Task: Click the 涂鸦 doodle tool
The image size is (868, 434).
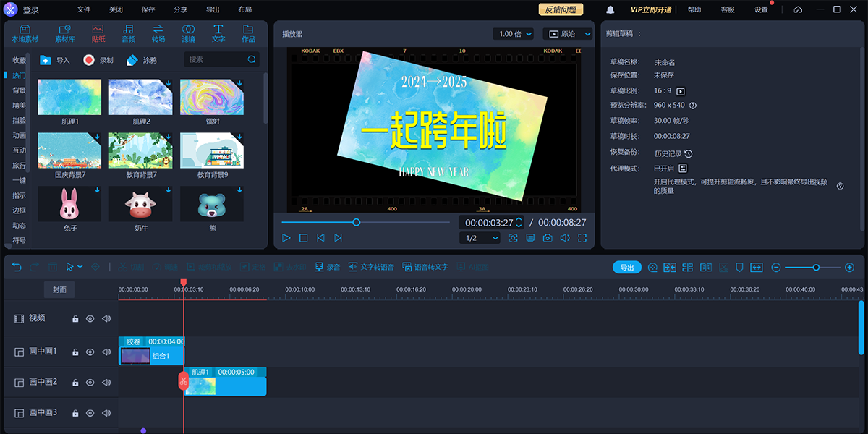Action: pos(142,60)
